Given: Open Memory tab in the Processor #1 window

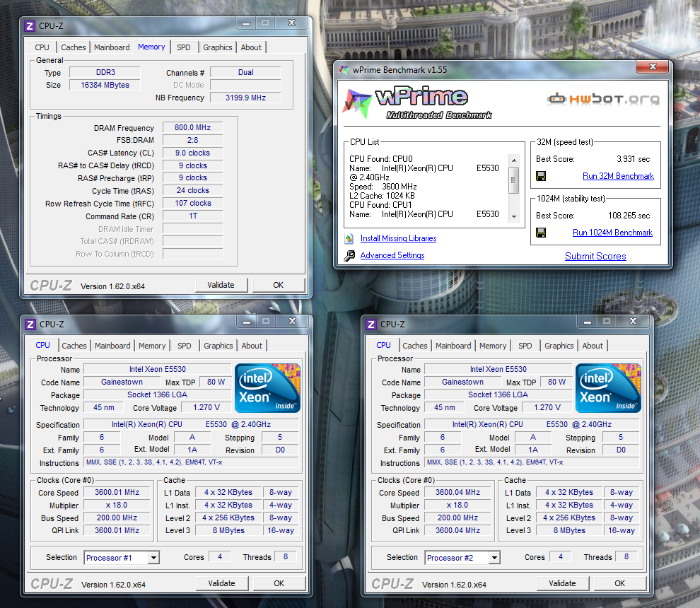Looking at the screenshot, I should coord(152,346).
